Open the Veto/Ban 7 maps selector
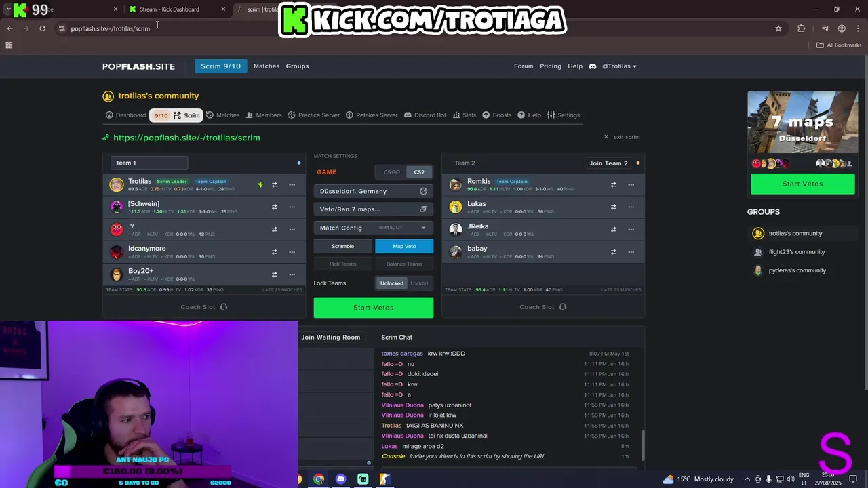 click(373, 209)
